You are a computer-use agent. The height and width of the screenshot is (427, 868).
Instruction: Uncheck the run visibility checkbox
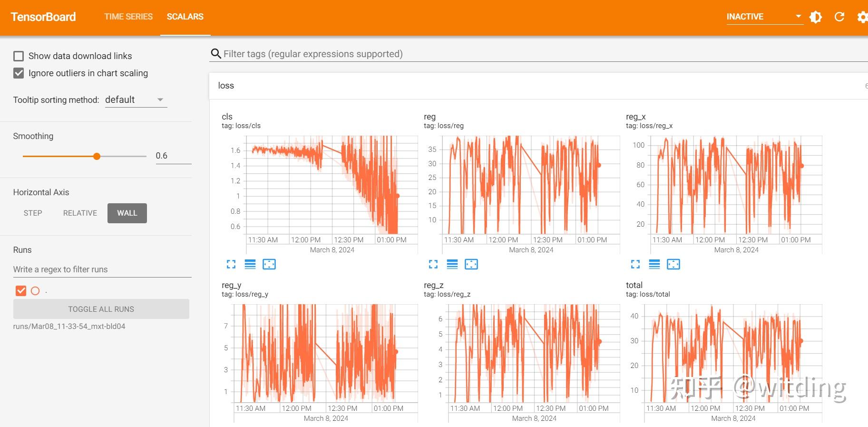pyautogui.click(x=21, y=290)
